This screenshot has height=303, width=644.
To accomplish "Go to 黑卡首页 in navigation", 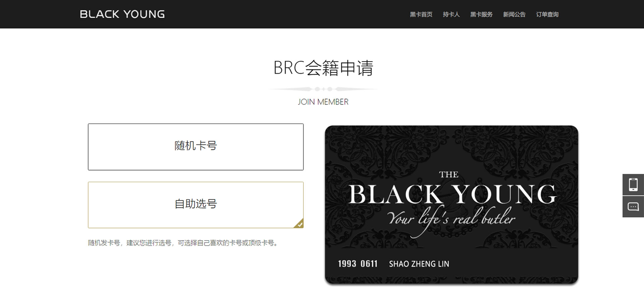I will (x=421, y=14).
